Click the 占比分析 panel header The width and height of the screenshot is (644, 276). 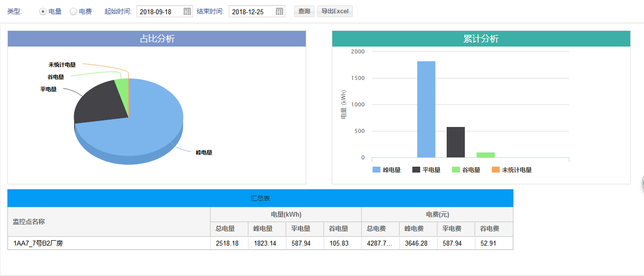coord(157,39)
